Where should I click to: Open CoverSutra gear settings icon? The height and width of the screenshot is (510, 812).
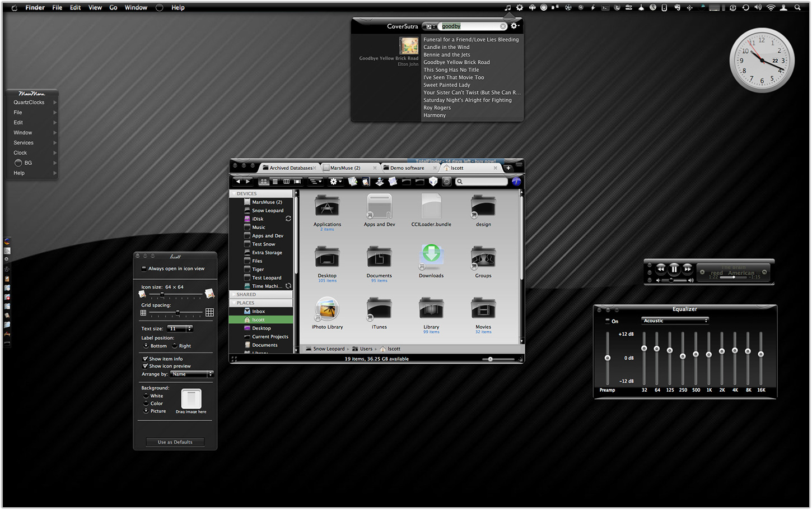515,26
